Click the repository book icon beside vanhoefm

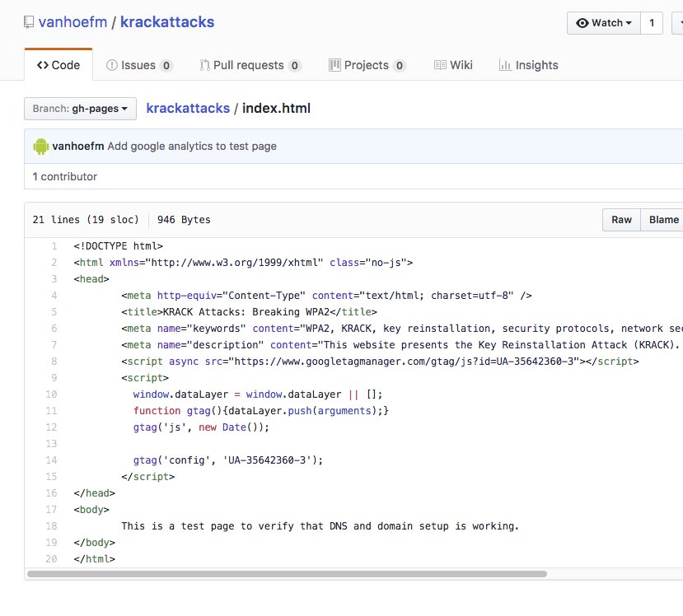click(x=29, y=22)
